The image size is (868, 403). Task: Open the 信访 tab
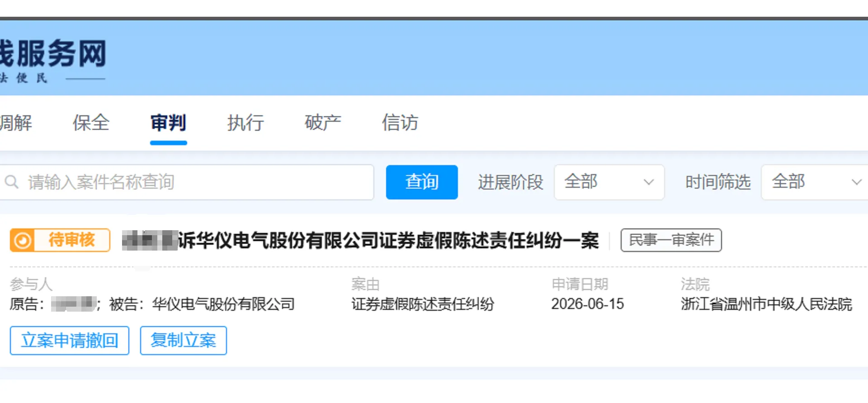[400, 123]
